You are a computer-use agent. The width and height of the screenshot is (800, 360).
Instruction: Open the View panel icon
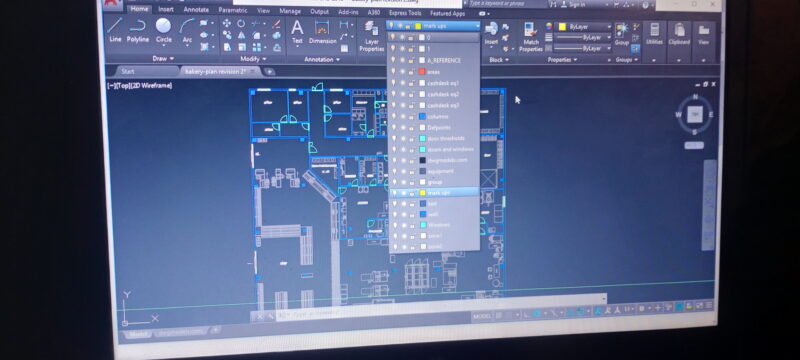(x=704, y=34)
